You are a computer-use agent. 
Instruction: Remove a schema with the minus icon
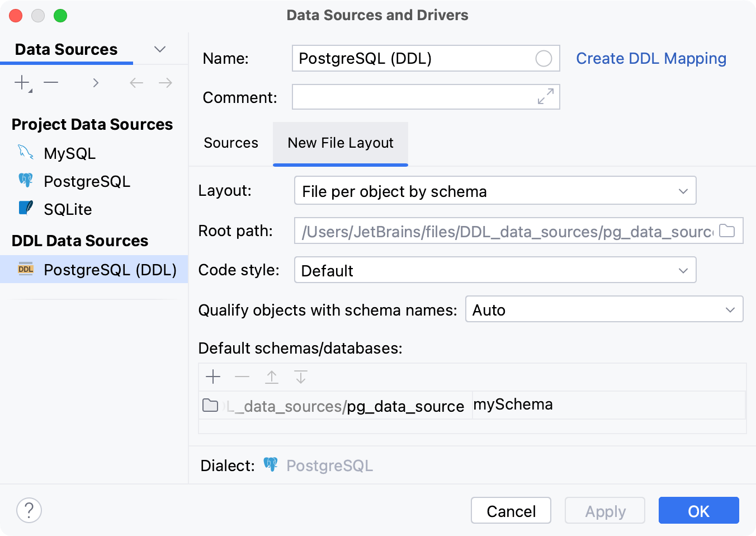point(242,377)
